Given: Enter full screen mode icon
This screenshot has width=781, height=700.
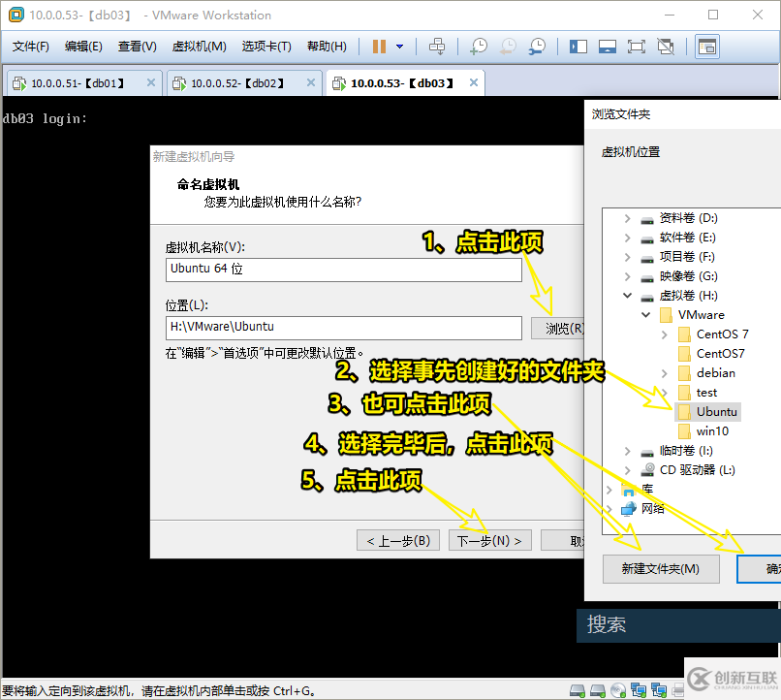Looking at the screenshot, I should point(636,47).
